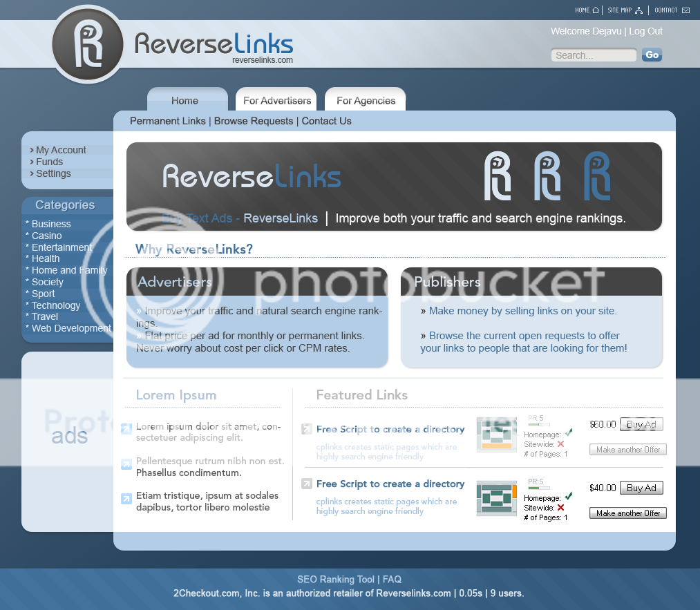Select the Casino category

(46, 235)
